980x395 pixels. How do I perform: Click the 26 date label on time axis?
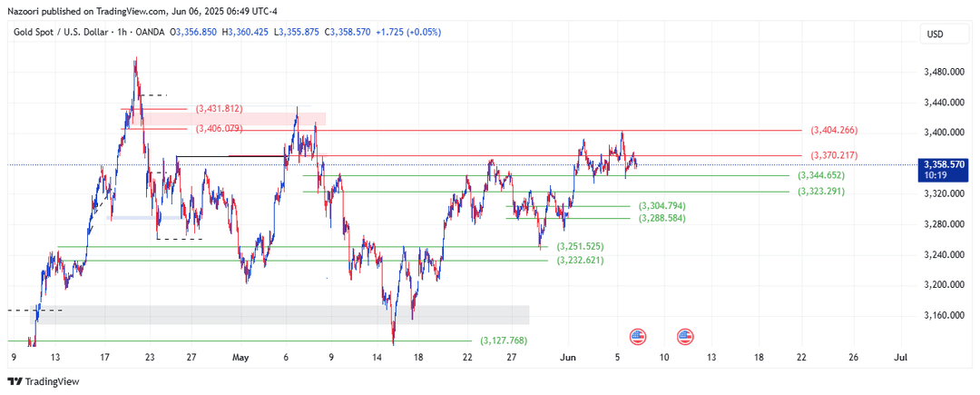854,358
